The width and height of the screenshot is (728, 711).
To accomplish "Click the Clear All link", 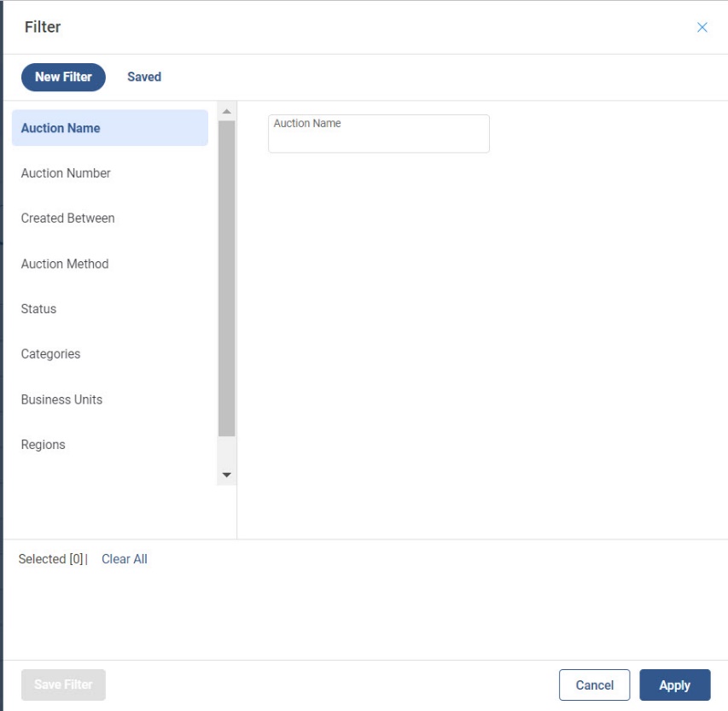I will click(125, 559).
